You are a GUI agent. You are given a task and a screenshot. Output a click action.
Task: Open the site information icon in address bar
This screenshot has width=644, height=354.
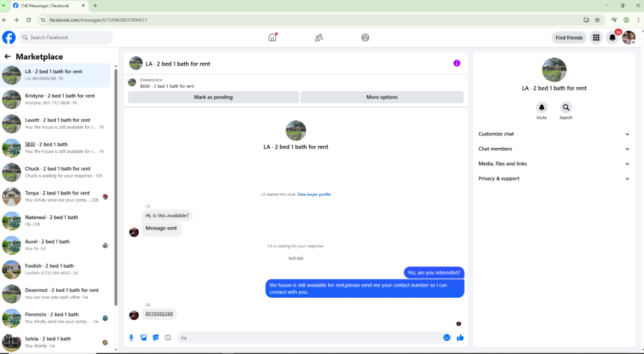point(43,20)
